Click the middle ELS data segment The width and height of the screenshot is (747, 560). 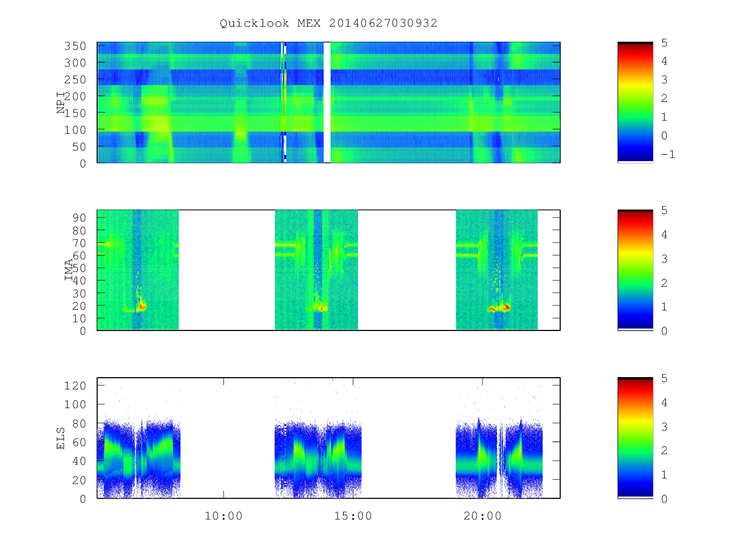point(318,459)
